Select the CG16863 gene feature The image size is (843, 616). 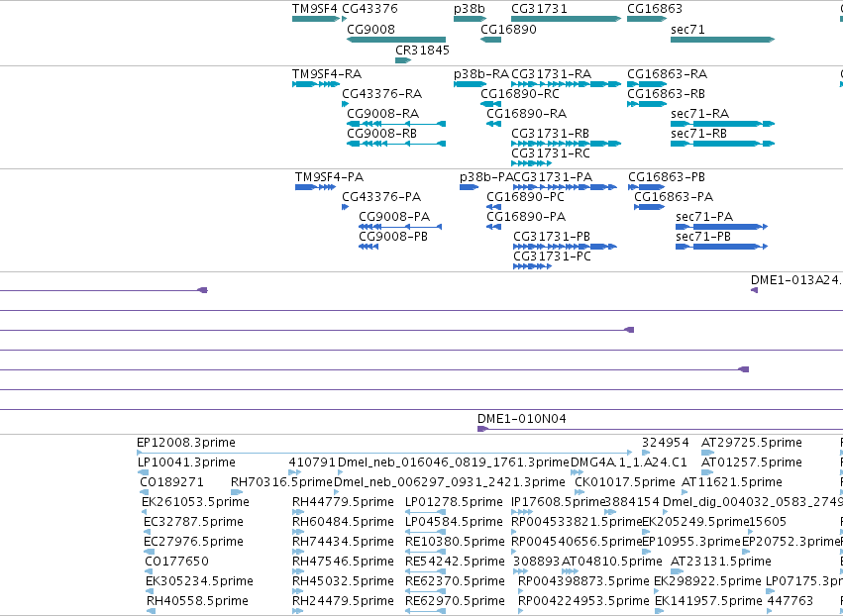click(x=647, y=19)
